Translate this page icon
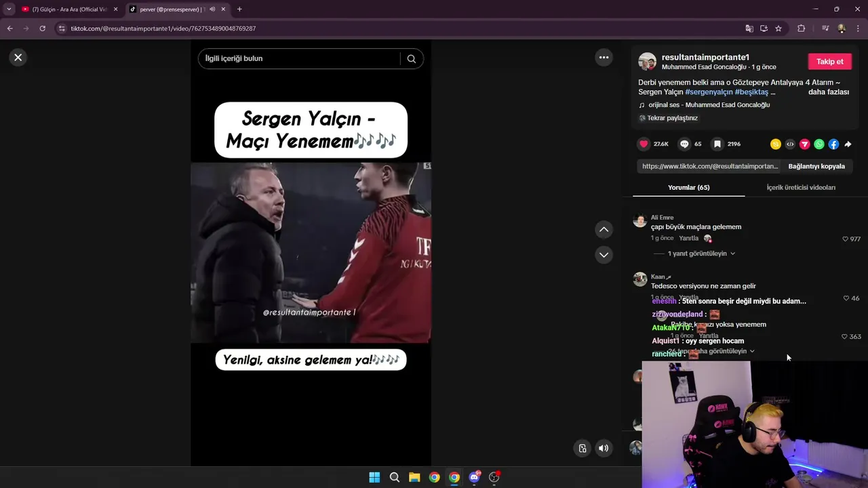Screen dimensions: 868x488 [749, 28]
